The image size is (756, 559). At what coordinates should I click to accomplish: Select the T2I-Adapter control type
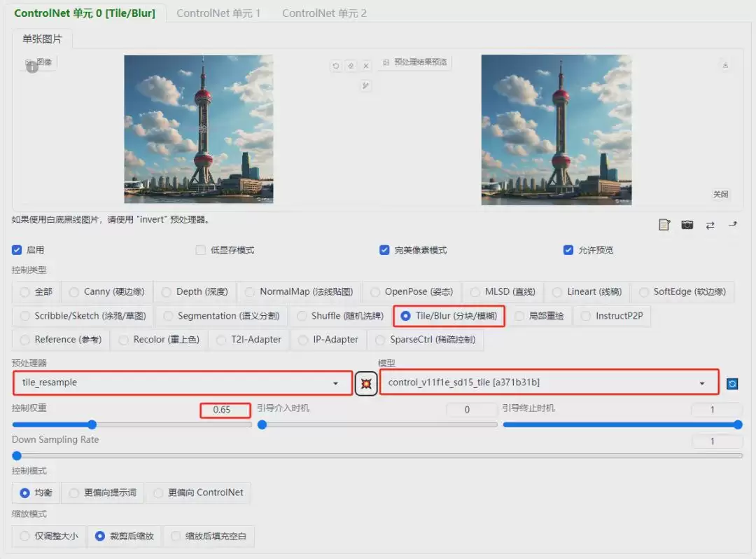(249, 340)
